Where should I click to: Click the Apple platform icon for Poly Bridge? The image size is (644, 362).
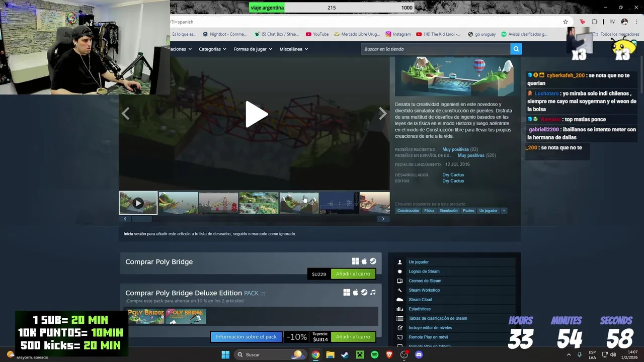tap(364, 261)
